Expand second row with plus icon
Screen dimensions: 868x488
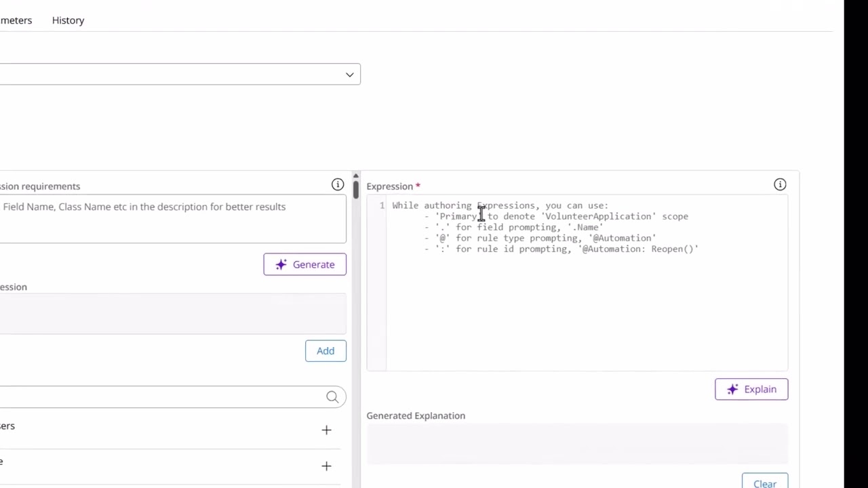pyautogui.click(x=326, y=466)
